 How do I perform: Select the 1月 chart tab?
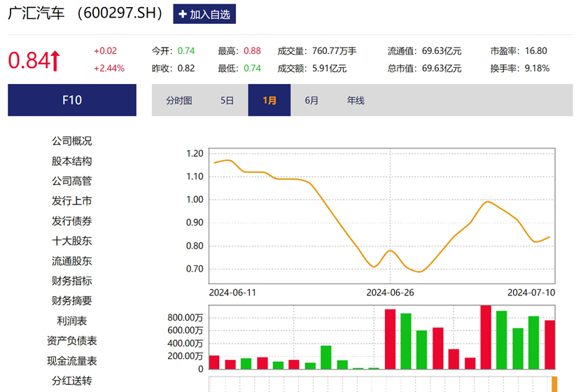269,100
